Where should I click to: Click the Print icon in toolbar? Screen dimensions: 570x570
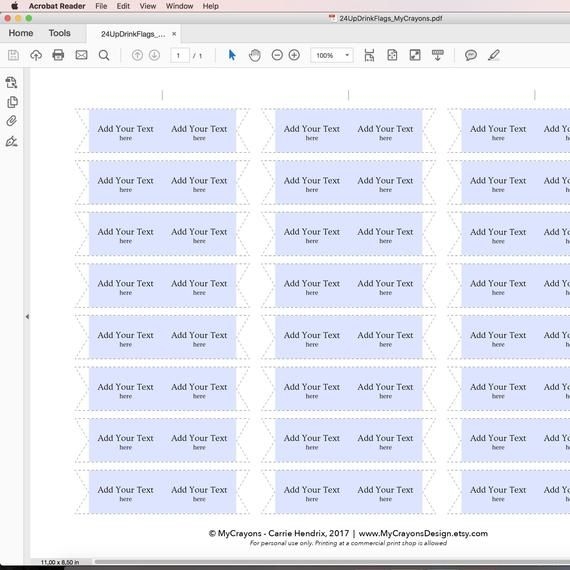tap(58, 55)
